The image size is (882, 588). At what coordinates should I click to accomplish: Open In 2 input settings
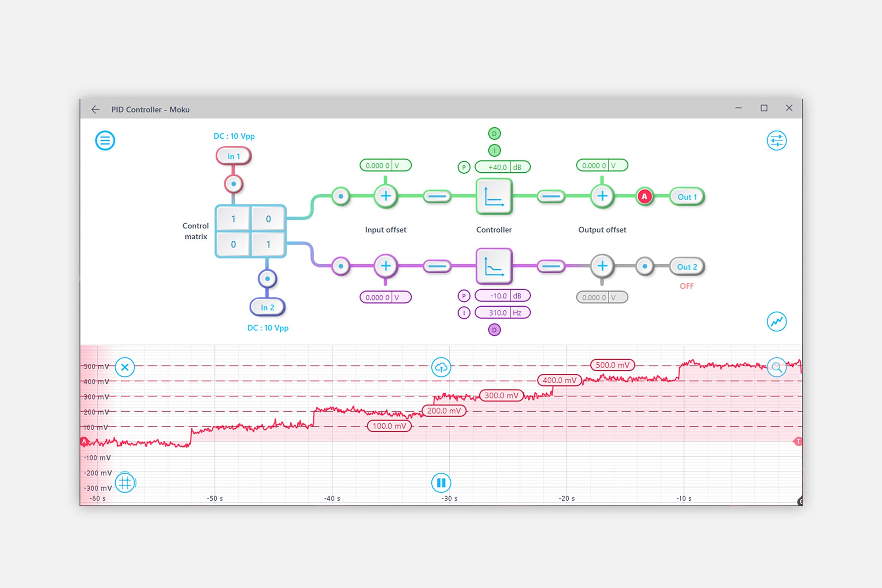pos(267,307)
